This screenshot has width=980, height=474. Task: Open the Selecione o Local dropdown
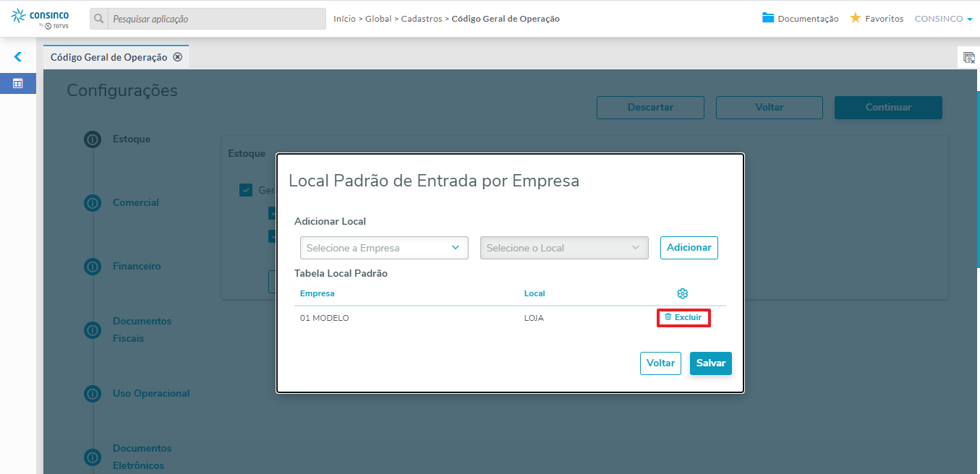(x=564, y=248)
